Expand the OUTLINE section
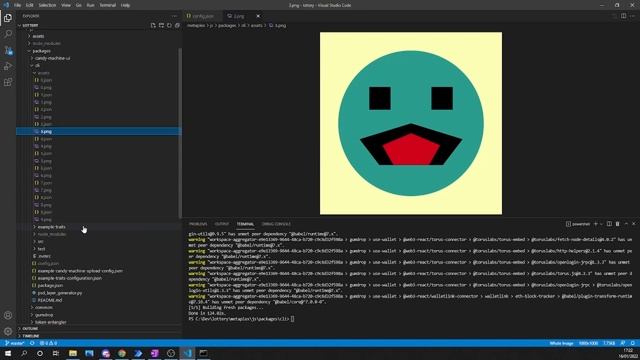The height and width of the screenshot is (360, 640). pyautogui.click(x=30, y=329)
